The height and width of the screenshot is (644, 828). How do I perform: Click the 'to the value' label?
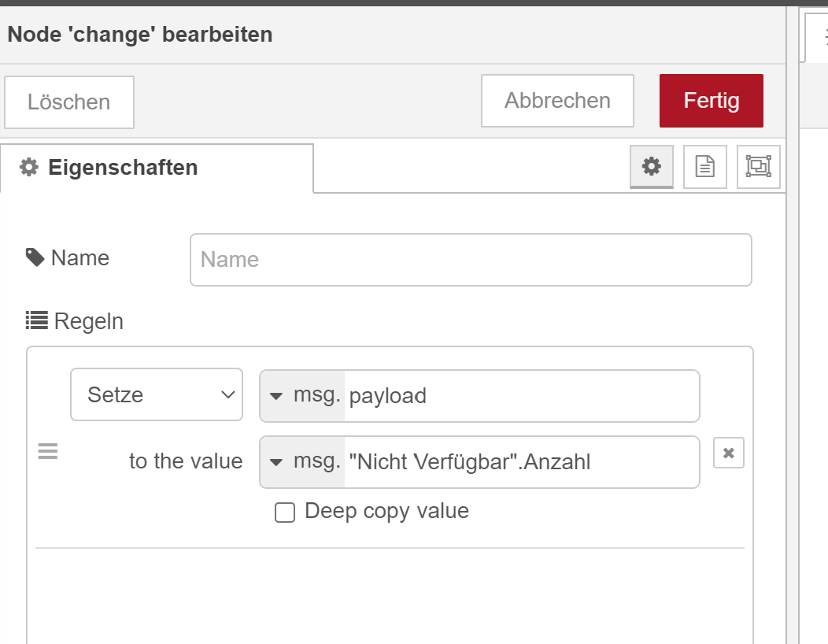tap(186, 461)
